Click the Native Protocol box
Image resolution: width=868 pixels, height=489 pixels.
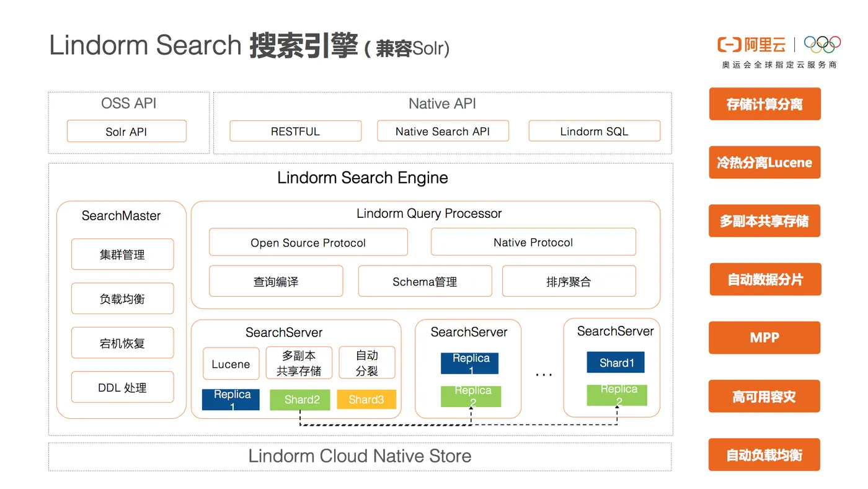(x=533, y=242)
